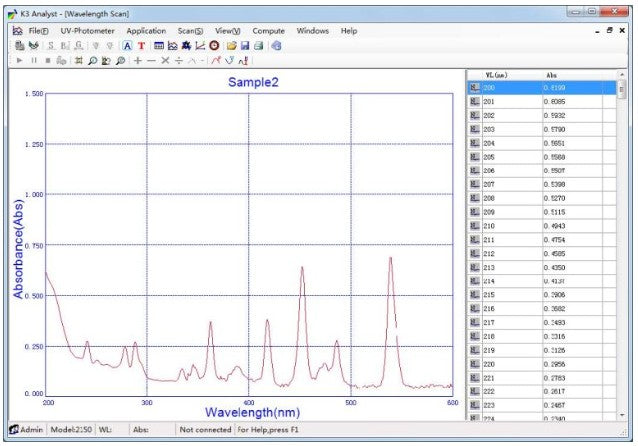The height and width of the screenshot is (446, 638).
Task: Click the app icon left of File menu
Action: point(17,31)
